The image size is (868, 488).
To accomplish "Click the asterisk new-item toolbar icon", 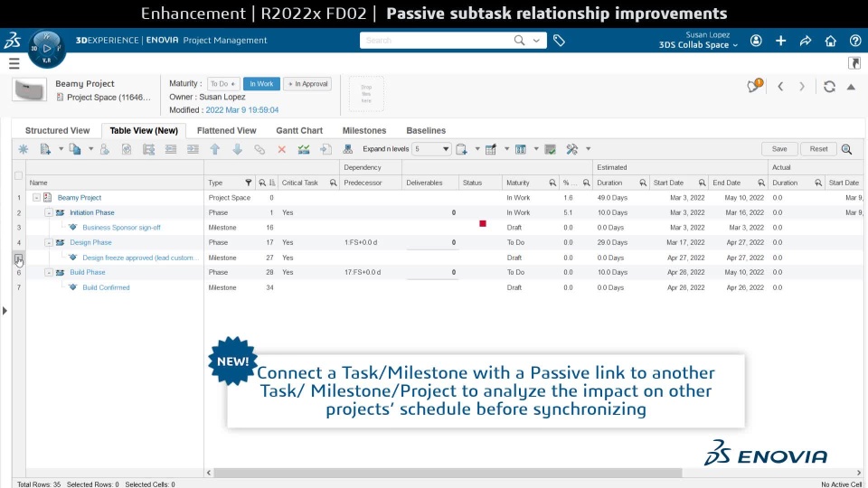I will [x=24, y=149].
